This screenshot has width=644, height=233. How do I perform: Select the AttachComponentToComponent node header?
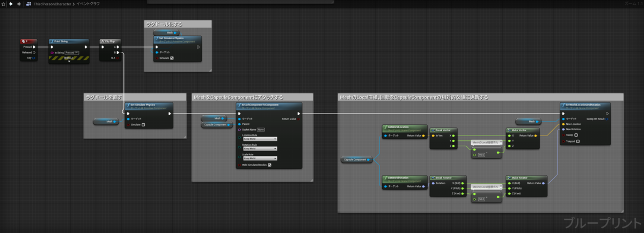[x=269, y=106]
